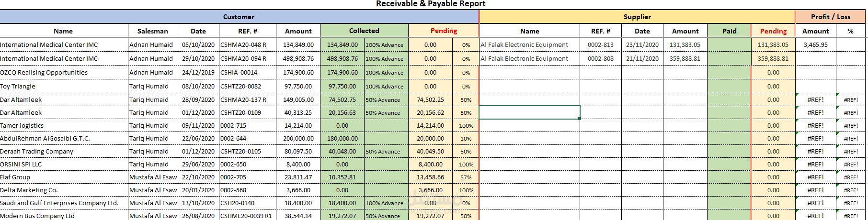Select the pending amount 13,458.66 cell
The width and height of the screenshot is (868, 220).
tap(430, 177)
